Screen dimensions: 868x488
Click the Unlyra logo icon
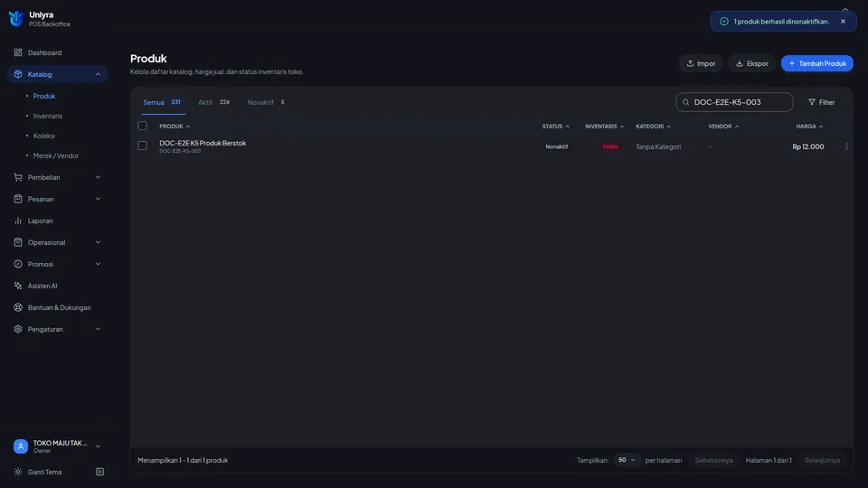pyautogui.click(x=16, y=19)
